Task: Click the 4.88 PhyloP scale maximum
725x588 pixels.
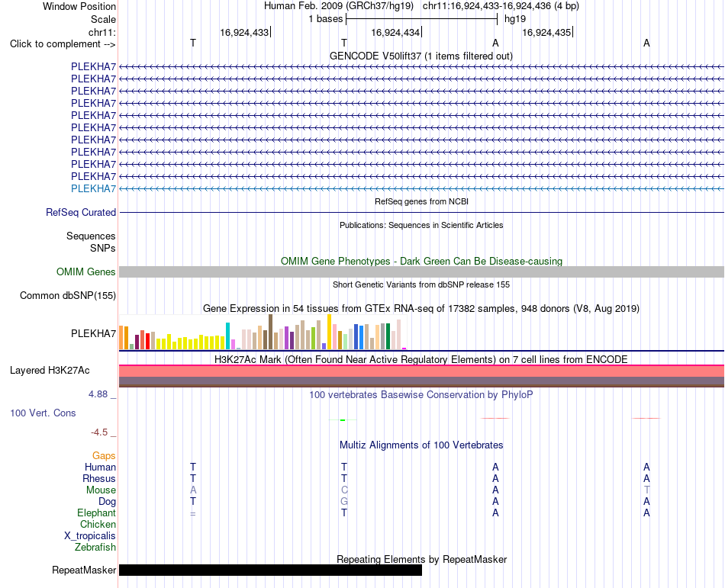Action: coord(98,394)
